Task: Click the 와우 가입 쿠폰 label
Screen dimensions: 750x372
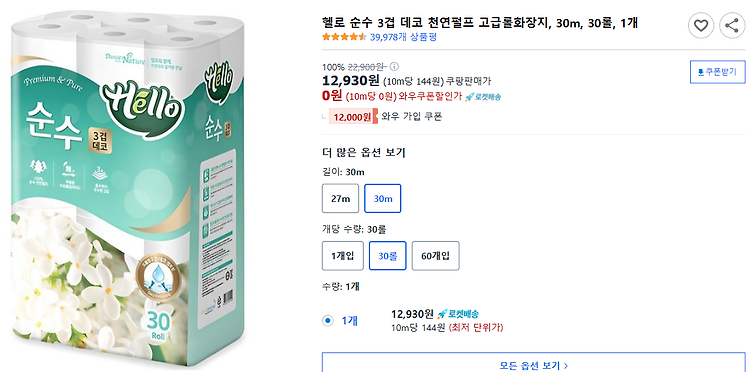Action: pos(411,116)
